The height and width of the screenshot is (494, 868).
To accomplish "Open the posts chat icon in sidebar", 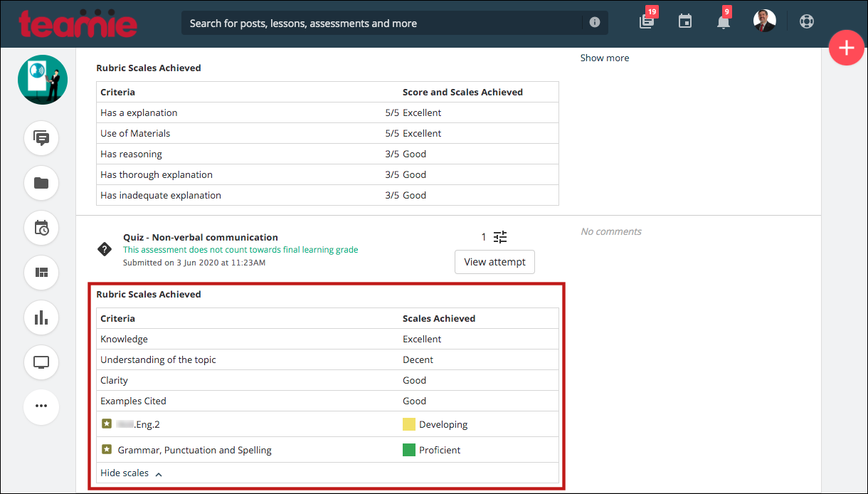I will point(41,139).
